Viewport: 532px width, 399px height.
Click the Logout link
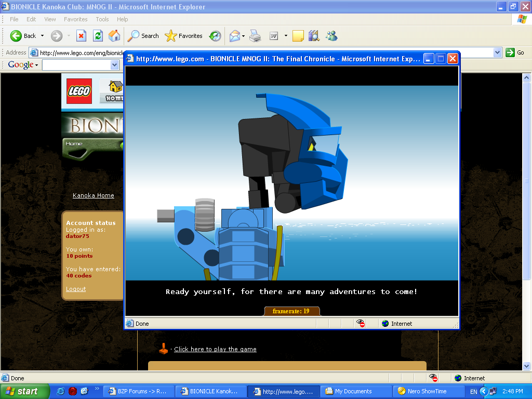(x=76, y=289)
